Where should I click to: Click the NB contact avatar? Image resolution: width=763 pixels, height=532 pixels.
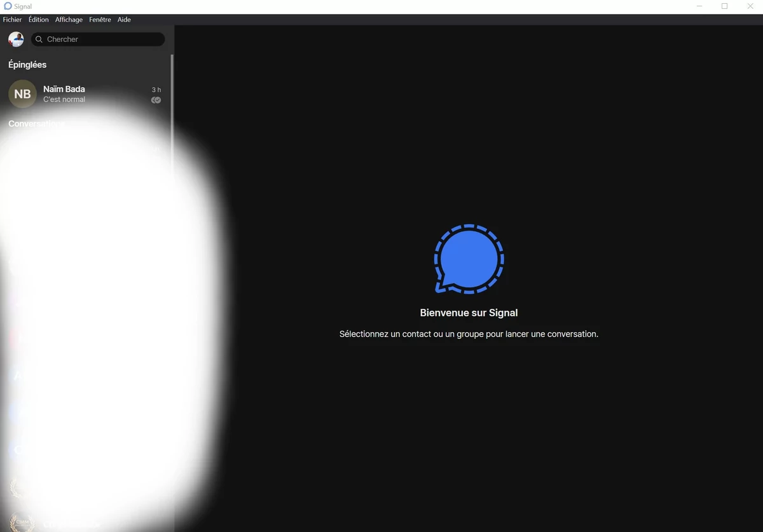22,94
